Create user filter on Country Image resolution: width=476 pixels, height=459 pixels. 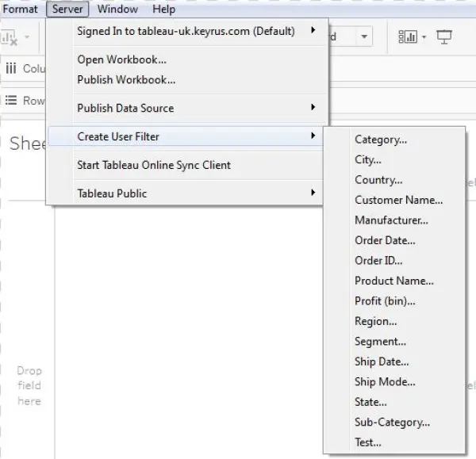coord(394,180)
